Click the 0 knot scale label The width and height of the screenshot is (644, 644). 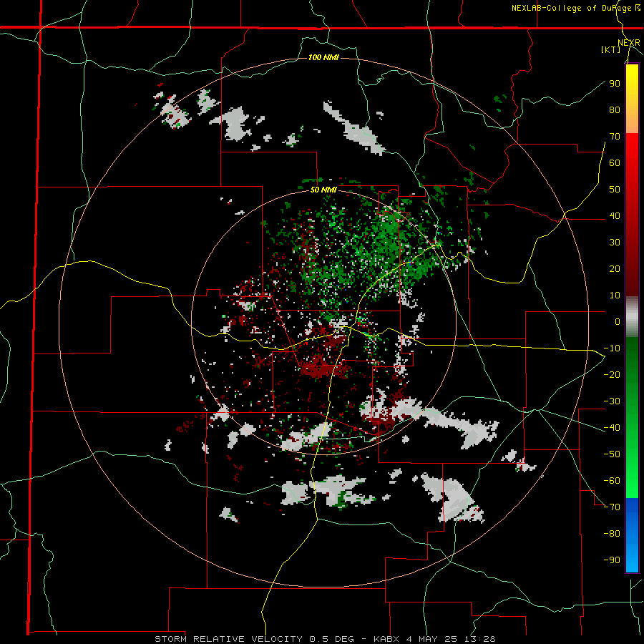click(618, 321)
